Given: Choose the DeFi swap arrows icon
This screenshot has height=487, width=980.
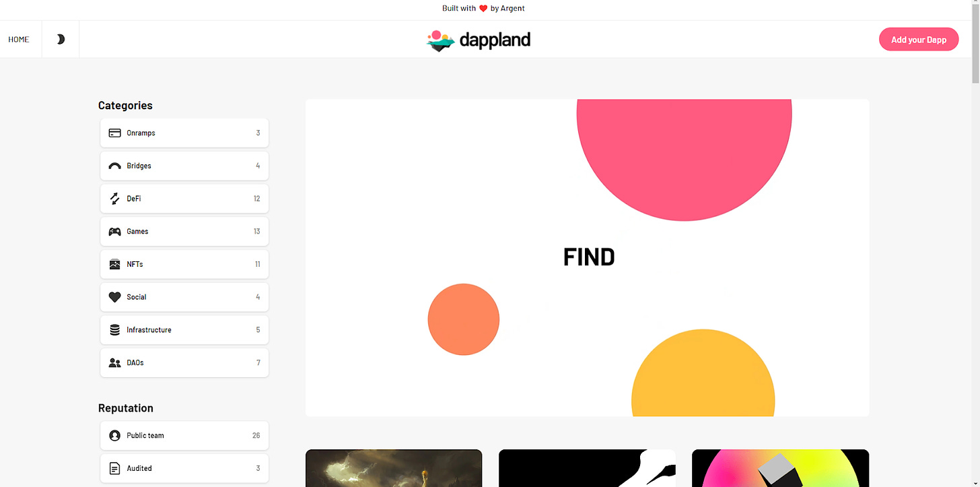Looking at the screenshot, I should pyautogui.click(x=114, y=199).
